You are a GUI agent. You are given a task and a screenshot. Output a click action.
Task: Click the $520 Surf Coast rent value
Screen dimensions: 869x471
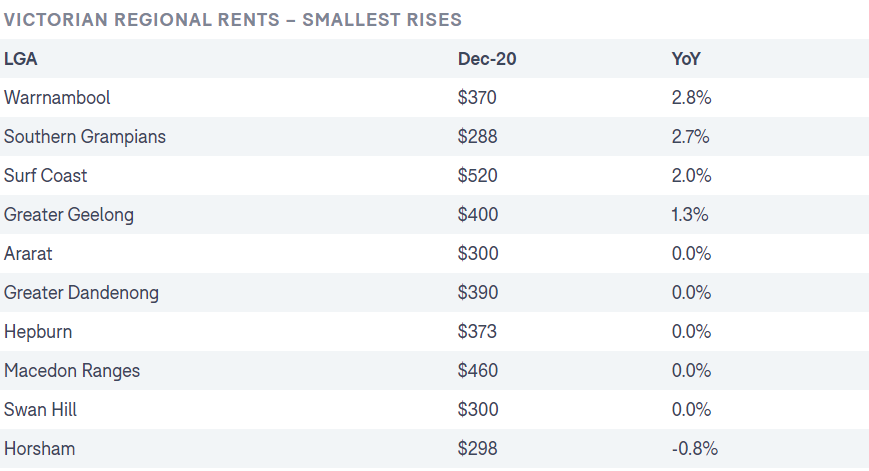[x=477, y=176]
